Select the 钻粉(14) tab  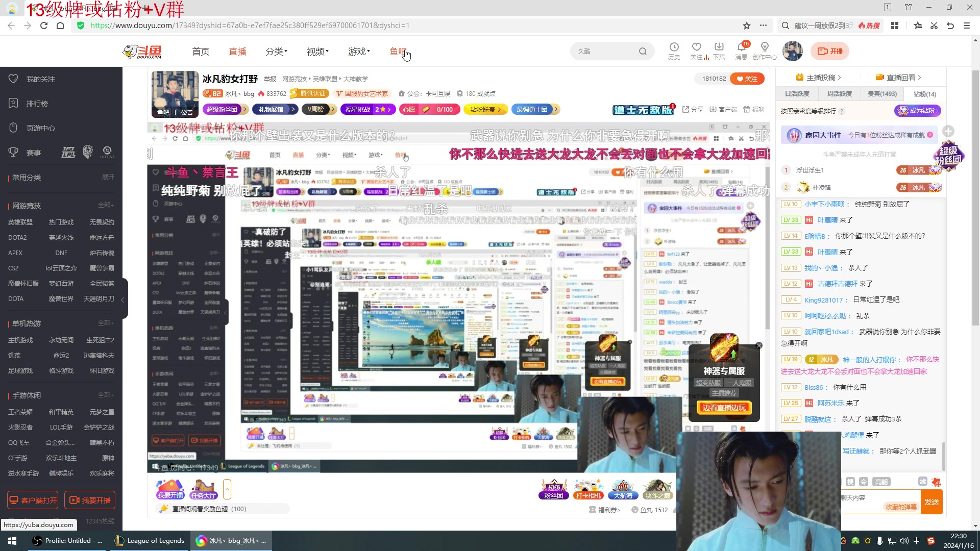924,94
